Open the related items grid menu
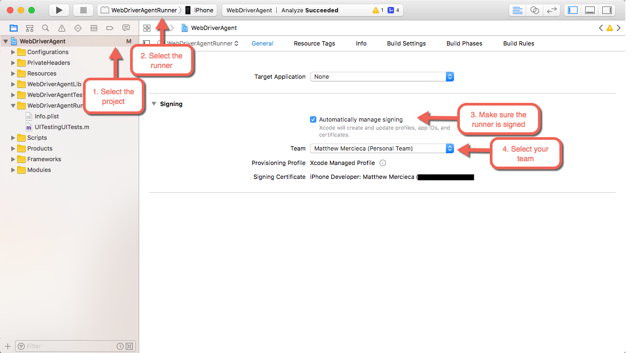This screenshot has height=353, width=644. [147, 28]
